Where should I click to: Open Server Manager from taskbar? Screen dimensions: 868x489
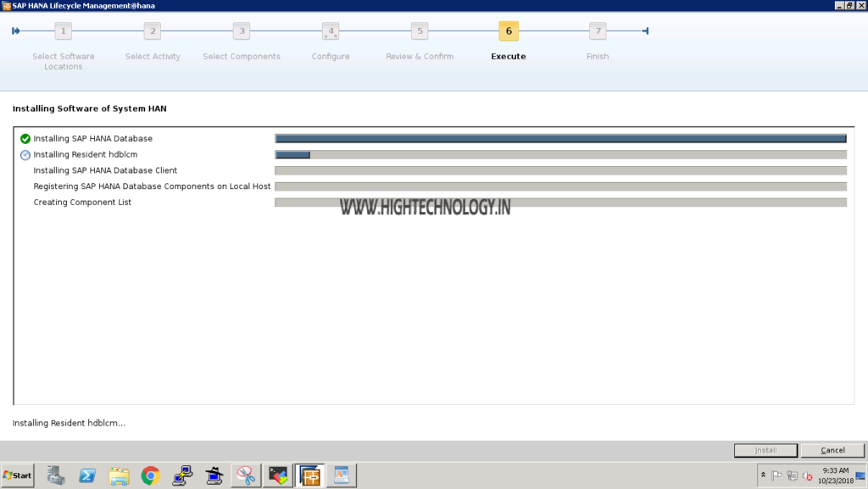coord(55,475)
